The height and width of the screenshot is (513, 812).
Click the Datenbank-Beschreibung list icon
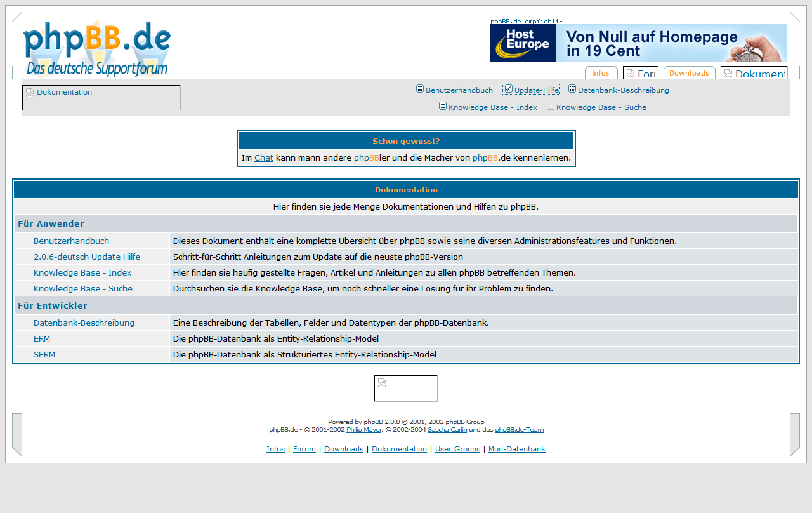[572, 89]
